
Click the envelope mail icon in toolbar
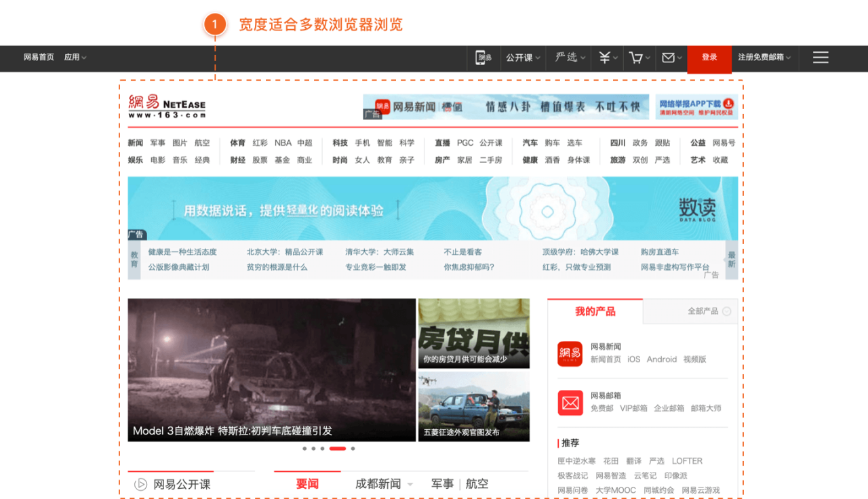click(x=668, y=58)
